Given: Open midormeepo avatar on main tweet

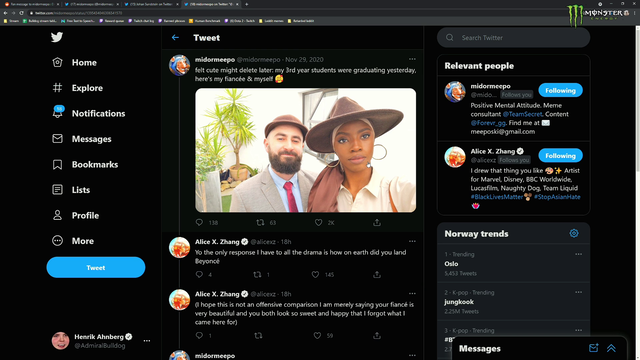Looking at the screenshot, I should click(x=179, y=65).
